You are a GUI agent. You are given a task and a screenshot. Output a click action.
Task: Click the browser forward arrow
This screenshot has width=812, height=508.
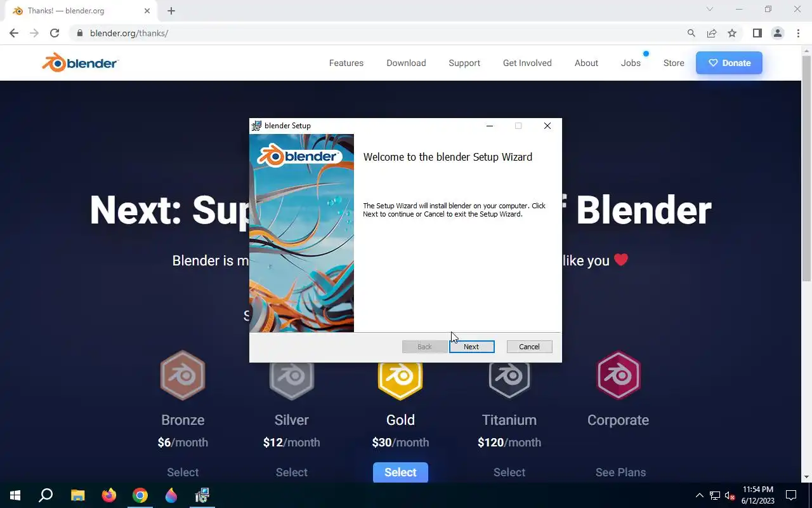(x=34, y=33)
